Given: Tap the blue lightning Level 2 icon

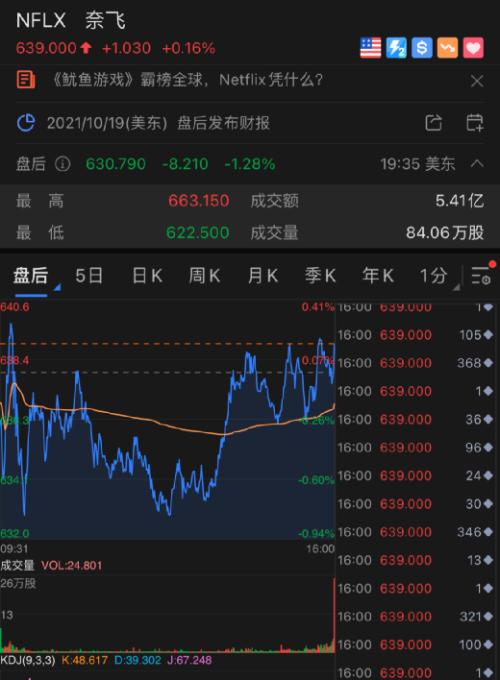Looking at the screenshot, I should [396, 48].
